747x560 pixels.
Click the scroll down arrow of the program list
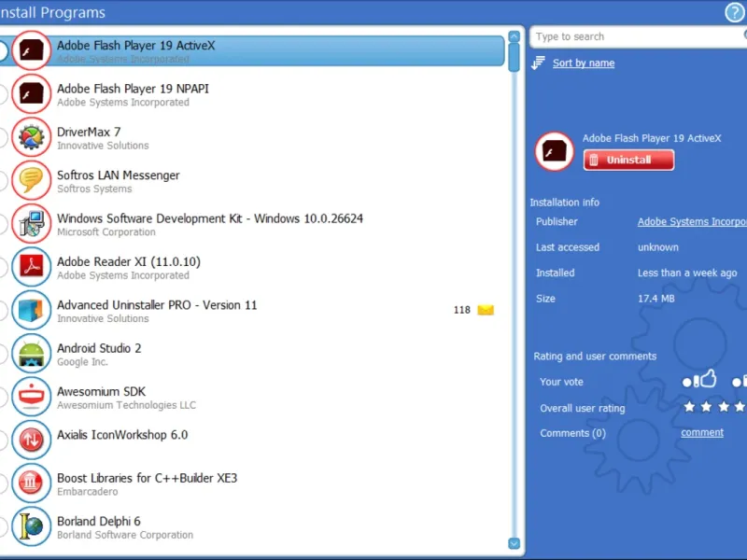514,543
